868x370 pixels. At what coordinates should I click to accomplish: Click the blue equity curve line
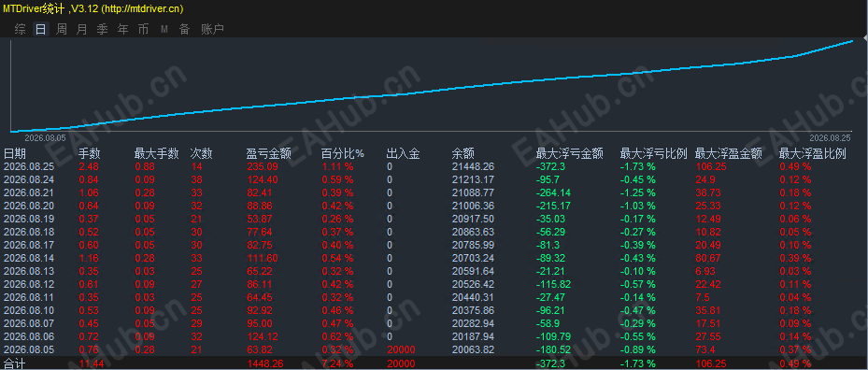[432, 91]
